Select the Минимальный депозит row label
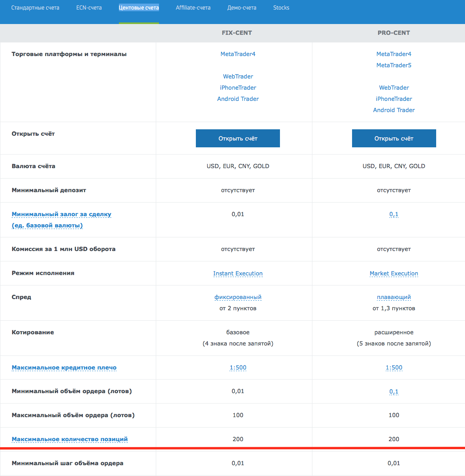This screenshot has width=465, height=476. [49, 190]
